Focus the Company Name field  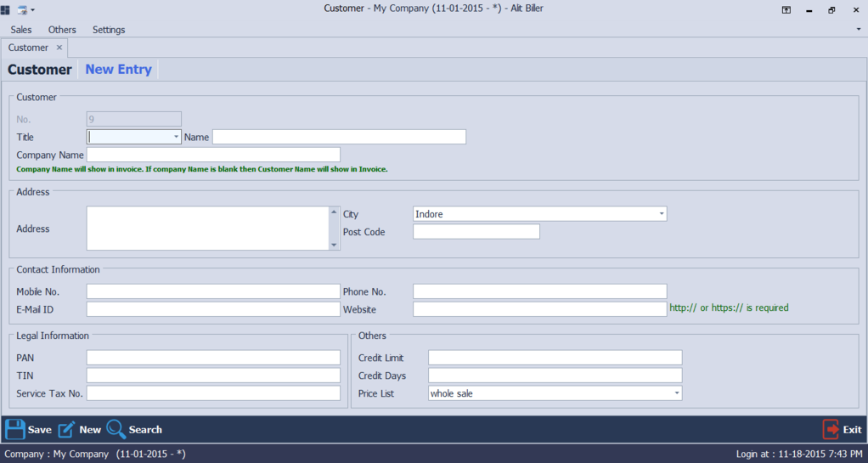[x=213, y=155]
